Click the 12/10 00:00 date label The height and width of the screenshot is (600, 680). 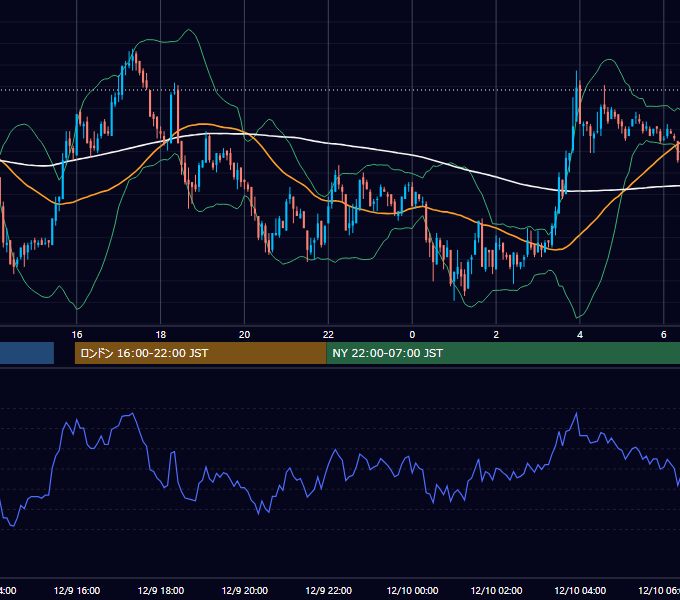pos(412,590)
